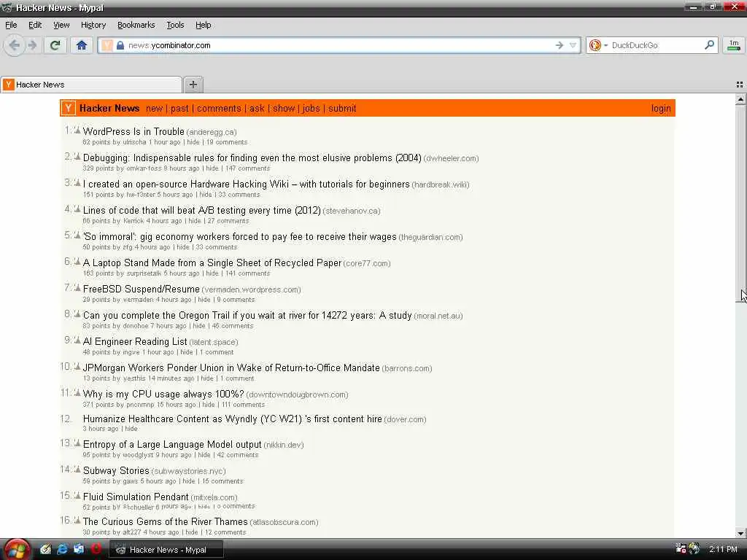Upvote the Debugging rules story
The height and width of the screenshot is (560, 747).
click(x=77, y=156)
